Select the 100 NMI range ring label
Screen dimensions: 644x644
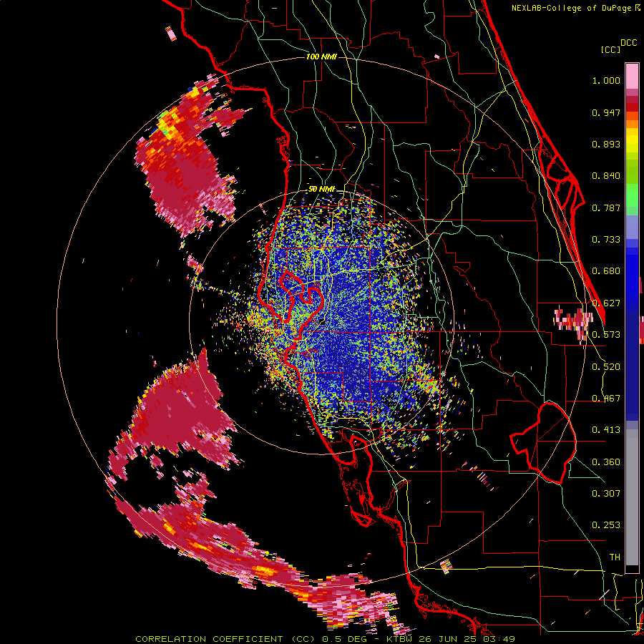321,57
